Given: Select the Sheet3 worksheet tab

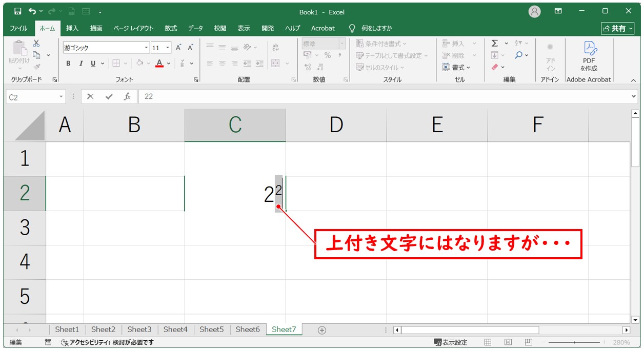Looking at the screenshot, I should pyautogui.click(x=139, y=329).
